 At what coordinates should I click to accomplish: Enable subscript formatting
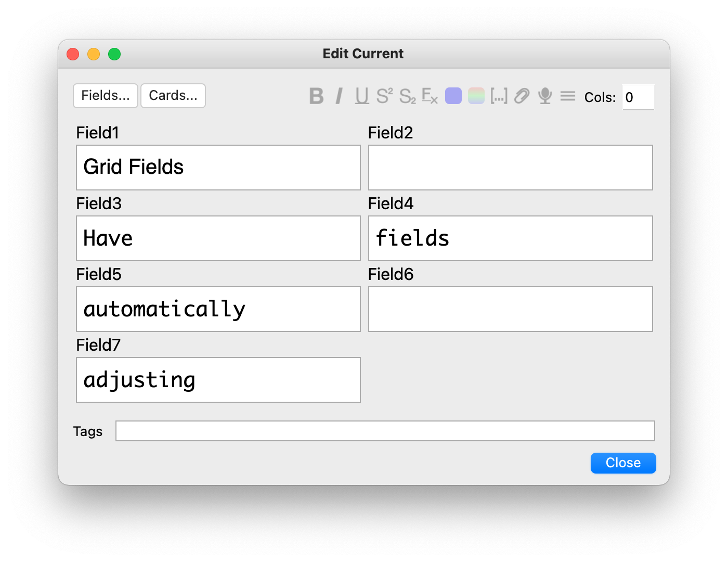point(407,96)
